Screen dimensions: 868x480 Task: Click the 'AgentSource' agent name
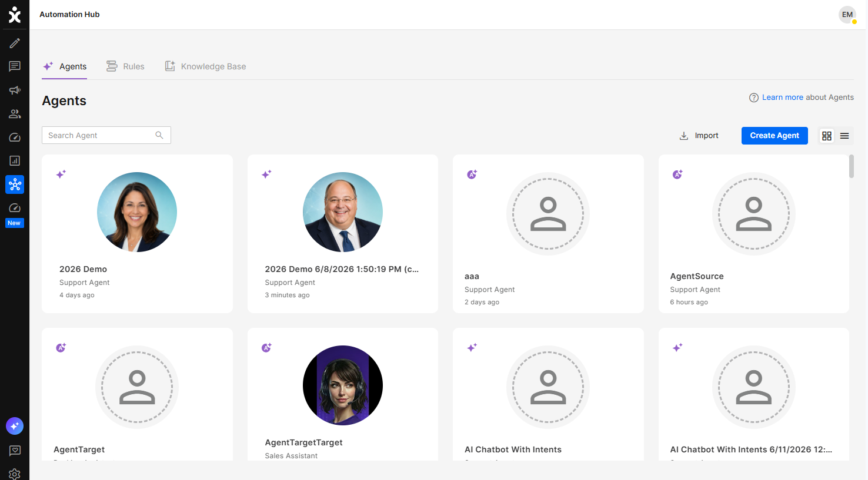697,276
